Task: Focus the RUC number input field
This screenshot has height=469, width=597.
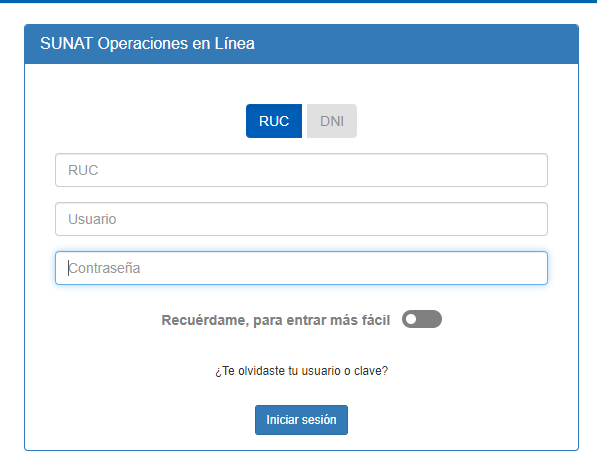Action: point(301,170)
